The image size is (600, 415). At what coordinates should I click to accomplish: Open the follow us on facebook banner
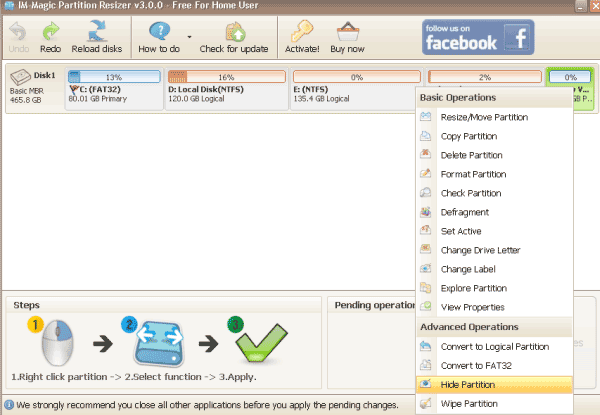click(x=478, y=37)
